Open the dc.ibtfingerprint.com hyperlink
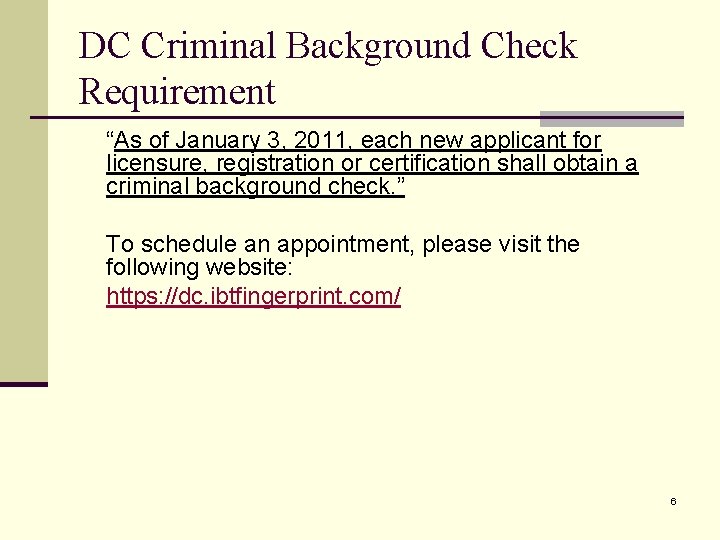The width and height of the screenshot is (720, 540). pyautogui.click(x=253, y=296)
